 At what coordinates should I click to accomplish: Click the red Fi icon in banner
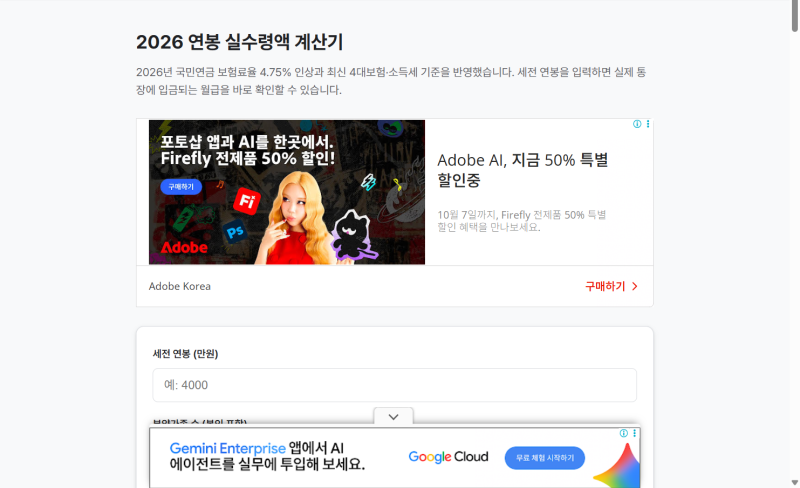pos(247,201)
